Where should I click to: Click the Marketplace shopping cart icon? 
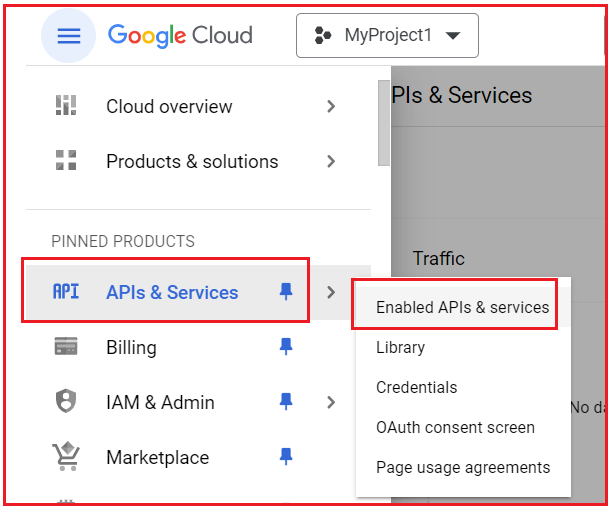[66, 456]
